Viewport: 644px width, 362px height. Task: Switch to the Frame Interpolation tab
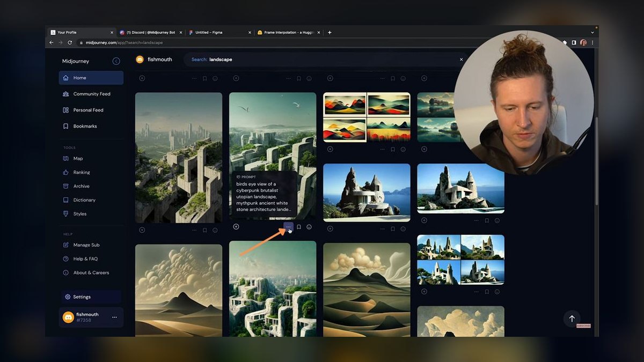click(x=289, y=32)
